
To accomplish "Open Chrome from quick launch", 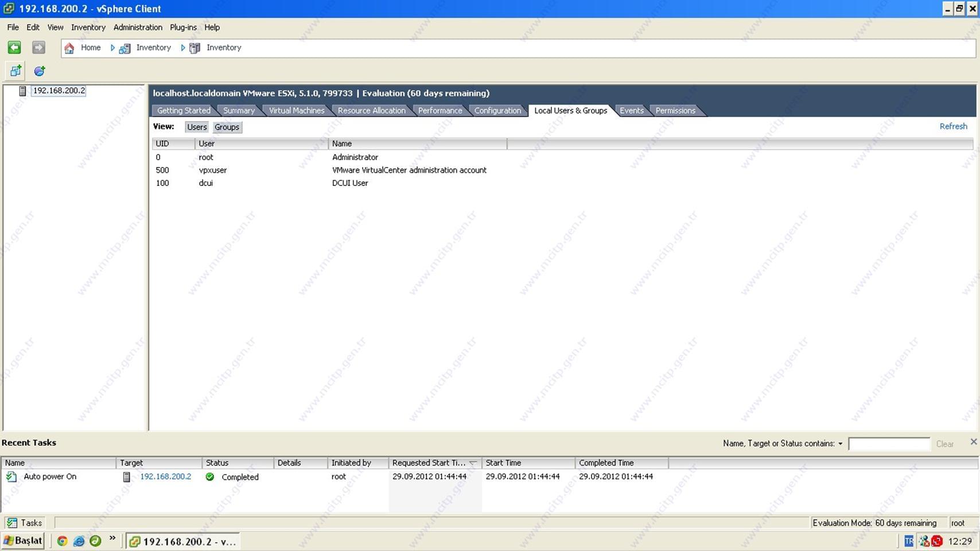I will coord(62,541).
